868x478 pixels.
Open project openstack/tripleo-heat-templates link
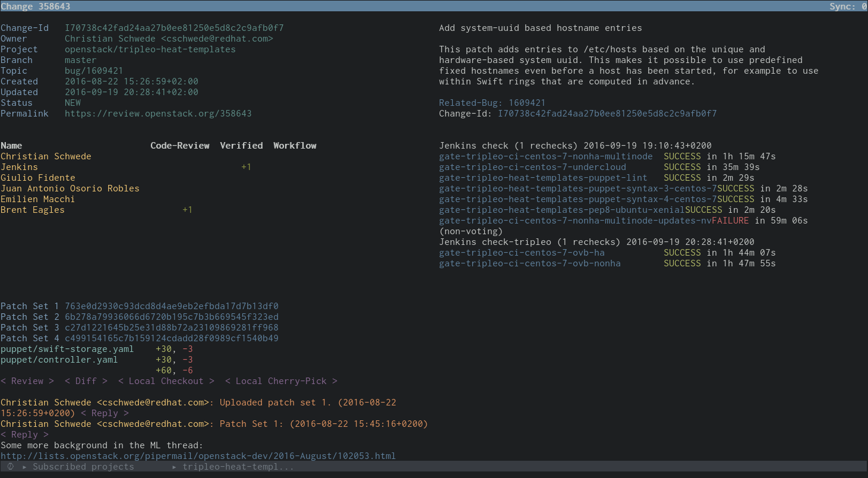[150, 49]
